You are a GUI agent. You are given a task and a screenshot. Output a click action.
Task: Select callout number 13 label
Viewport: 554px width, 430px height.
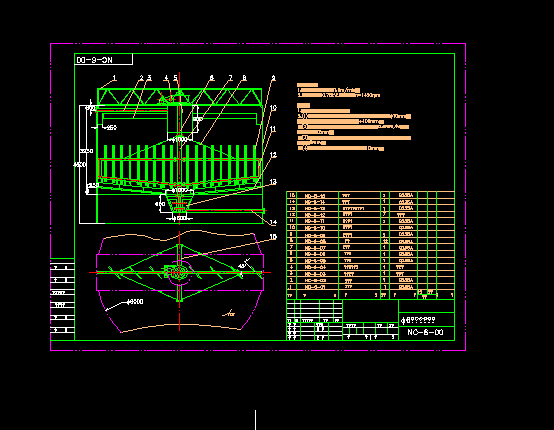click(273, 182)
